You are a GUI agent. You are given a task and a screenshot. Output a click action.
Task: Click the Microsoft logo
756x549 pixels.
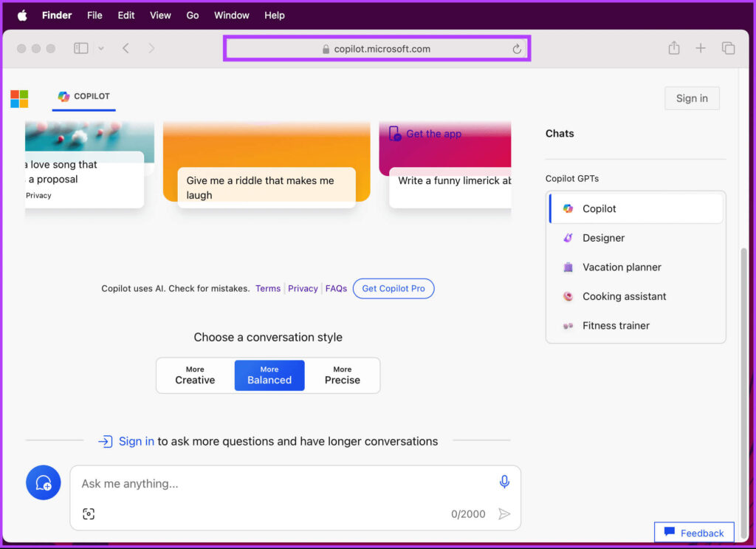19,98
